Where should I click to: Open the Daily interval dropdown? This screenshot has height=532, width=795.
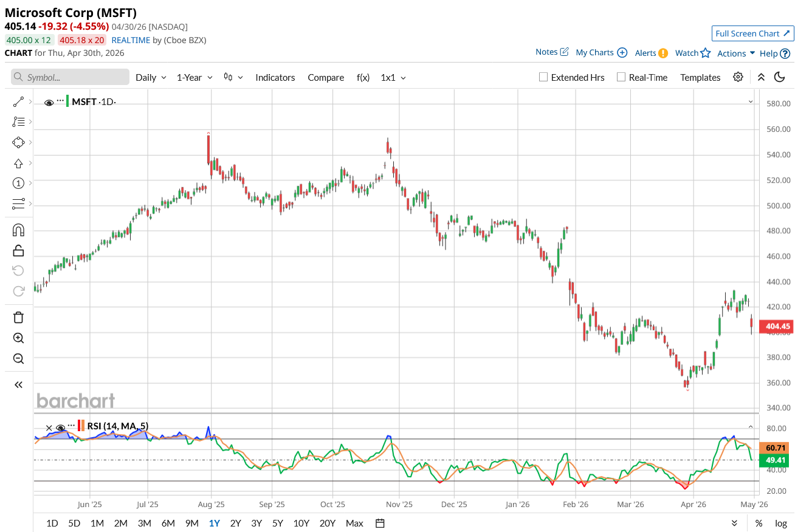point(151,78)
